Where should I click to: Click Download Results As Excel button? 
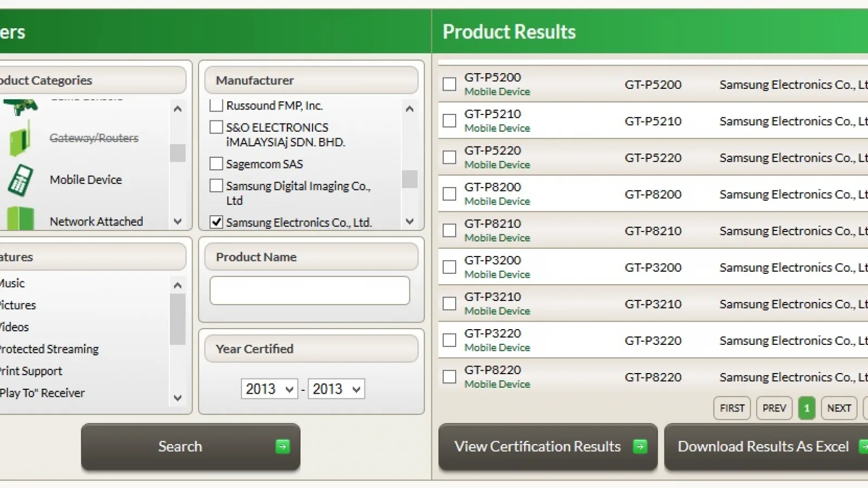coord(766,447)
